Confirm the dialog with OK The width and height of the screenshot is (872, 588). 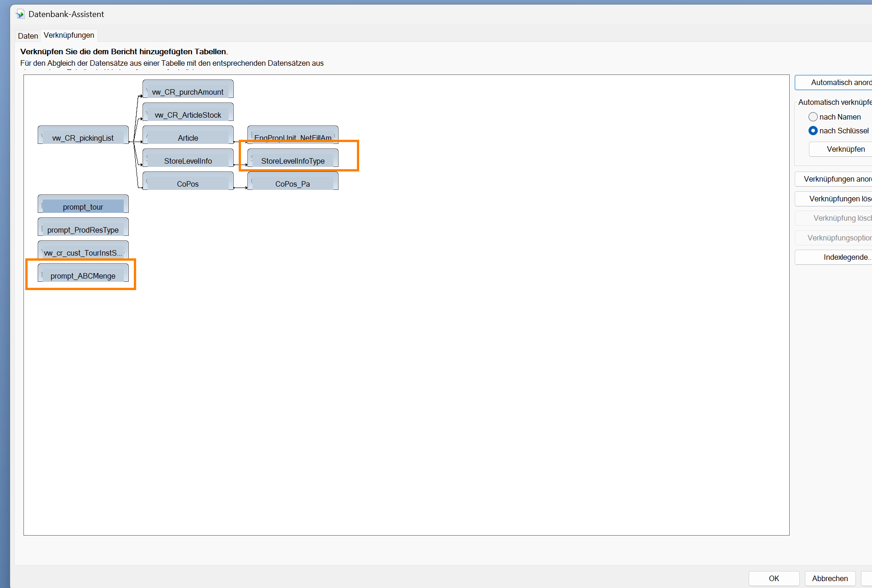tap(774, 578)
